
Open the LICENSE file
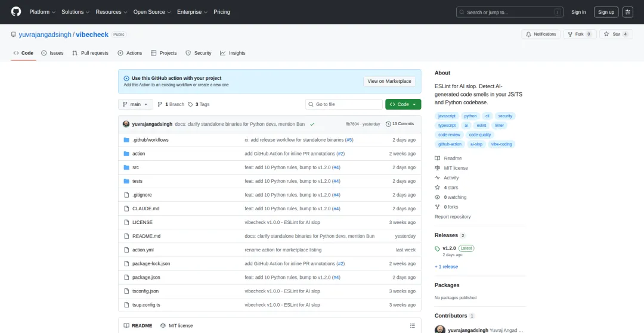(142, 222)
